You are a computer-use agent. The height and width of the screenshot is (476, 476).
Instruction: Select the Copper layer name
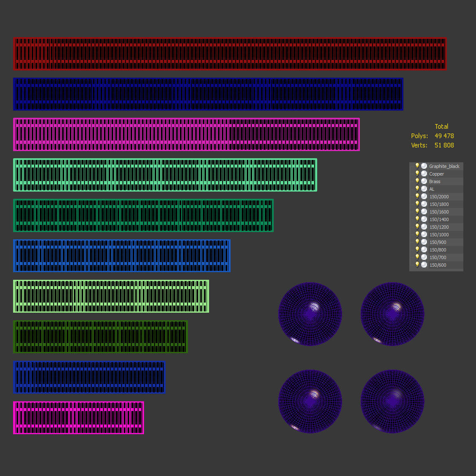pyautogui.click(x=437, y=174)
